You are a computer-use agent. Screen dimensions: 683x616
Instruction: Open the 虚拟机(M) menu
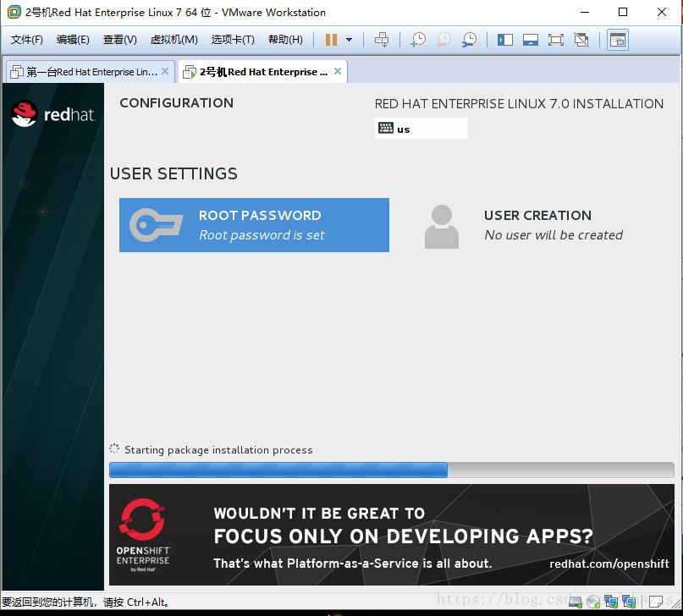tap(174, 40)
